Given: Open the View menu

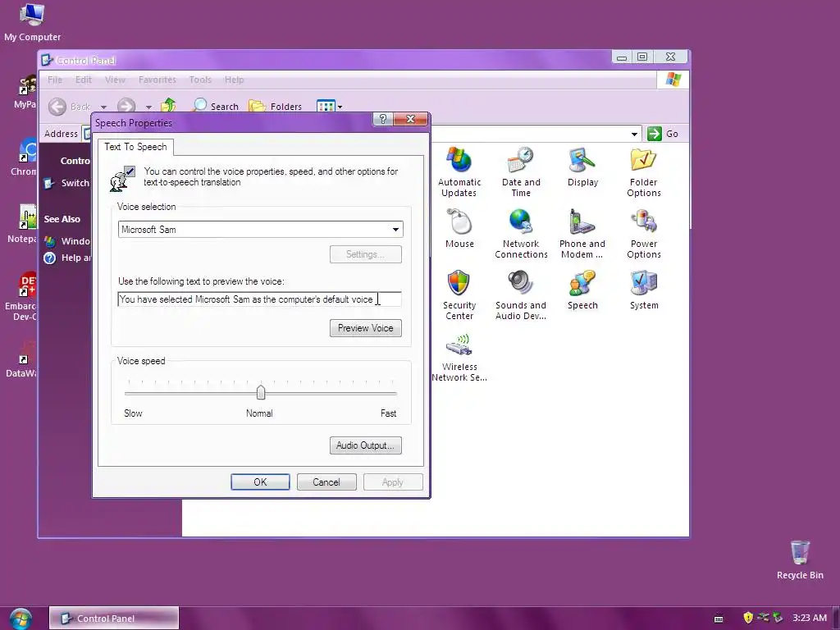Looking at the screenshot, I should (115, 80).
